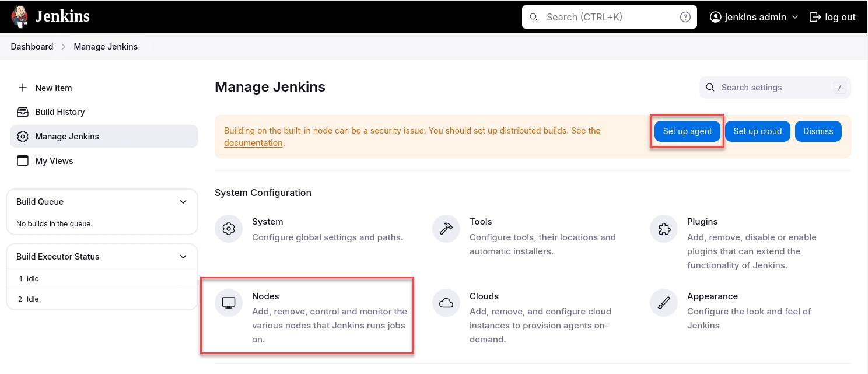Viewport: 868px width, 374px height.
Task: Click the Clouds cloud icon
Action: (x=446, y=303)
